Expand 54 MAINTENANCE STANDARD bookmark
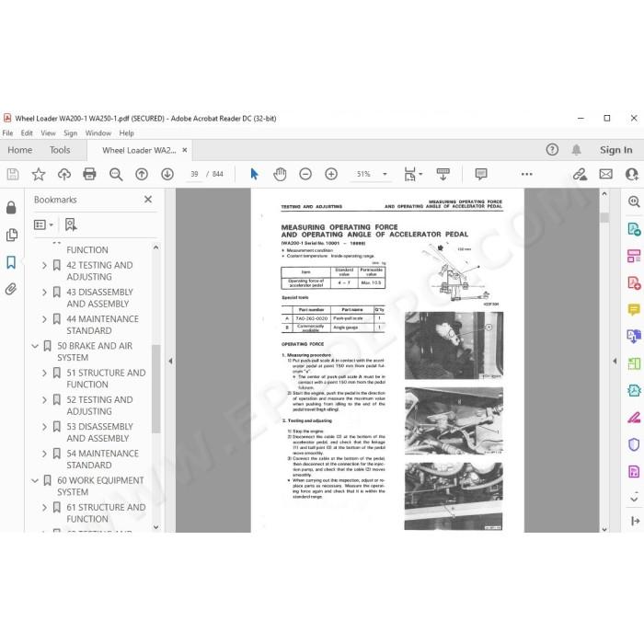This screenshot has height=644, width=644. coord(44,454)
